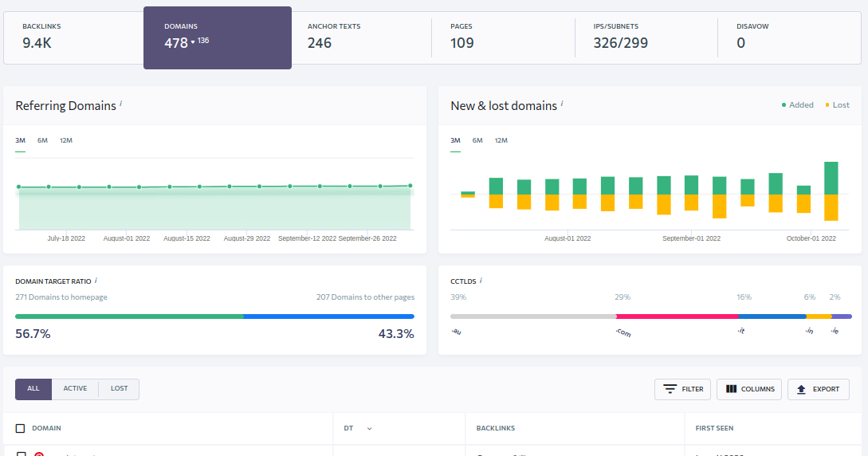The height and width of the screenshot is (456, 868).
Task: Open the Backlinks 9.4K summary card
Action: click(73, 37)
